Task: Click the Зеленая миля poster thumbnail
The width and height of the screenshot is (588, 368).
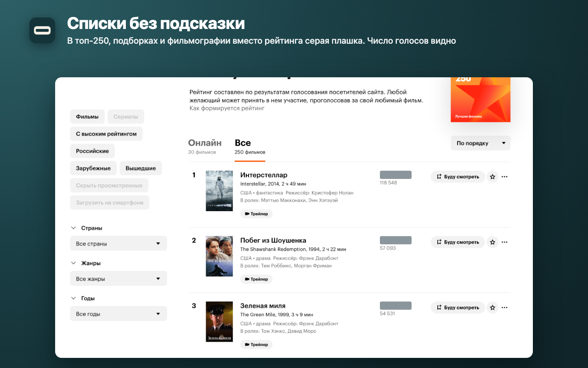Action: [219, 322]
